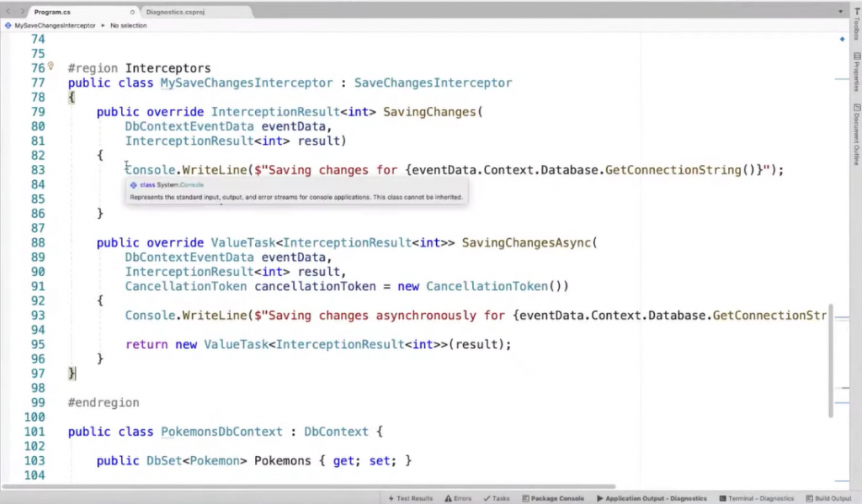Viewport: 862px width, 504px height.
Task: Click DbSet type on line 103
Action: [164, 461]
